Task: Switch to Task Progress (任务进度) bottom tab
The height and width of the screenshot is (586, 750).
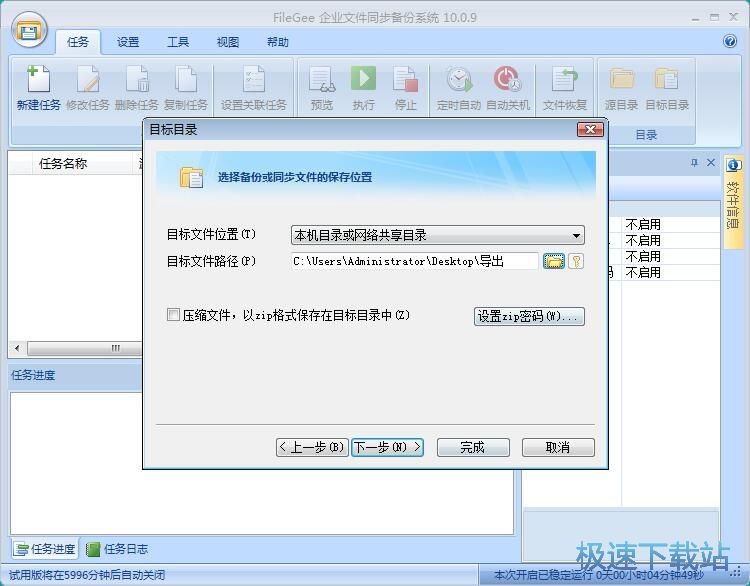Action: pyautogui.click(x=44, y=549)
